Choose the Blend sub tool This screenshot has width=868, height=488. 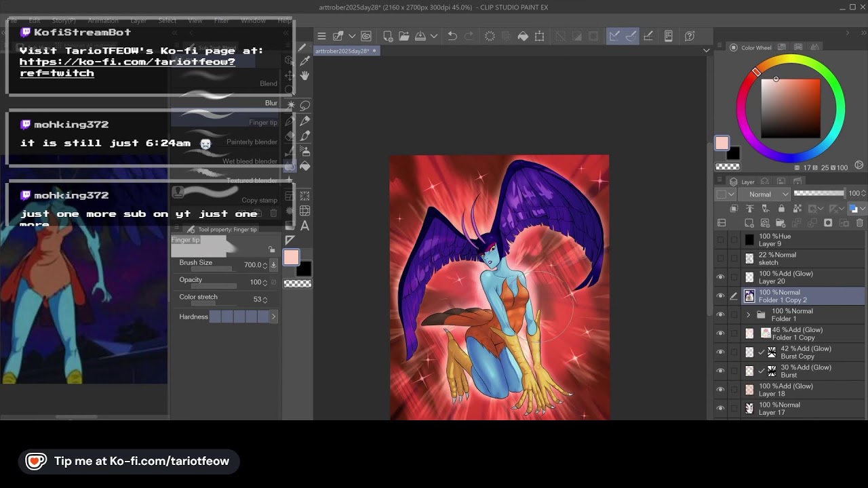[x=225, y=83]
